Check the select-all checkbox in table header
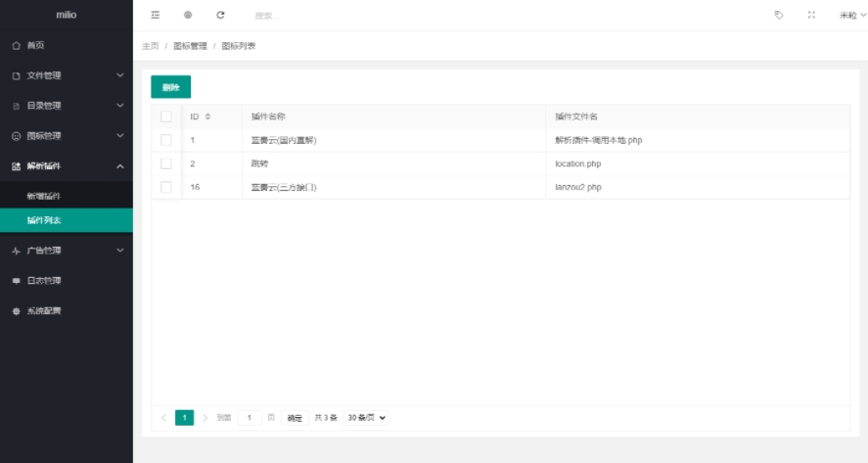Screen dimensions: 868x463 click(x=166, y=116)
